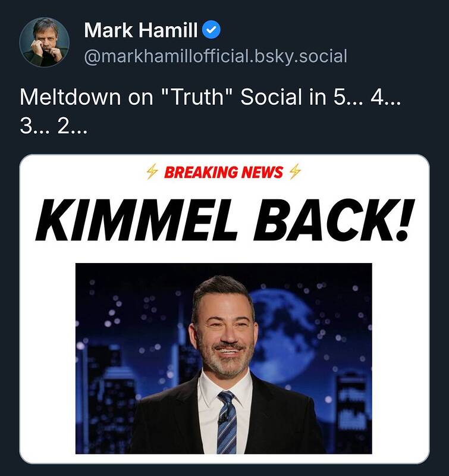Tap the lightning bolt right of BREAKING NEWS
Viewport: 449px width, 476px height.
294,173
